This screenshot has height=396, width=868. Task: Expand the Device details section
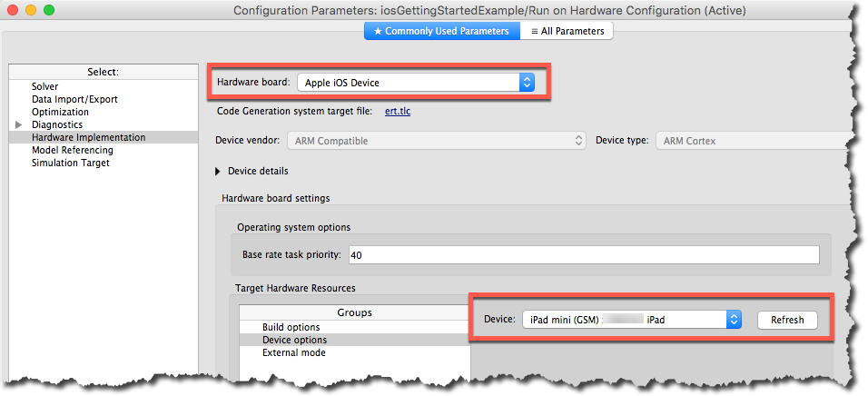(219, 171)
